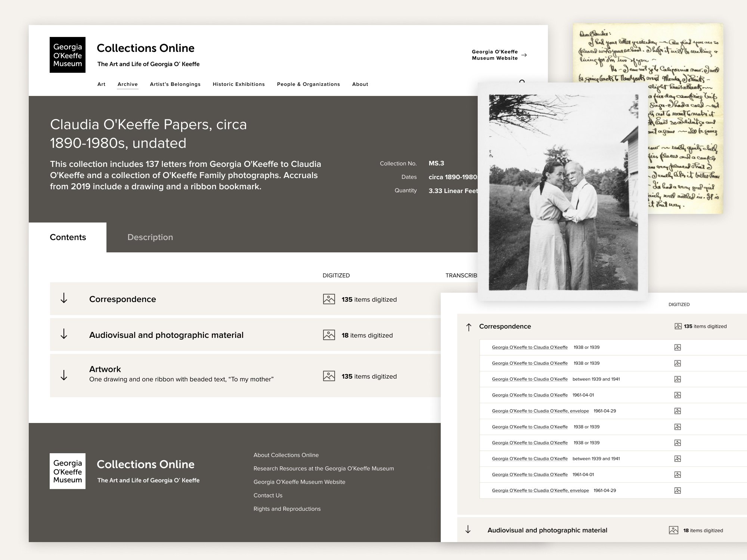Expand Audiovisual and photographic material section

tap(64, 334)
